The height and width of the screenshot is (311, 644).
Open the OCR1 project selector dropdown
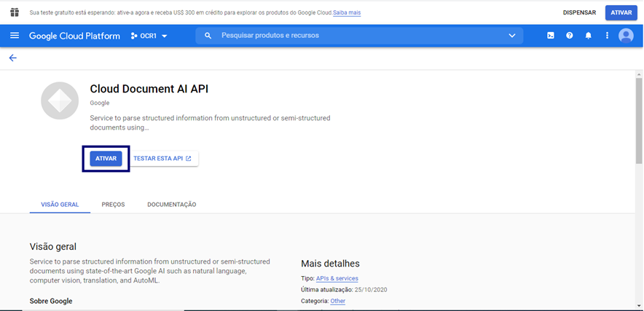[x=149, y=36]
